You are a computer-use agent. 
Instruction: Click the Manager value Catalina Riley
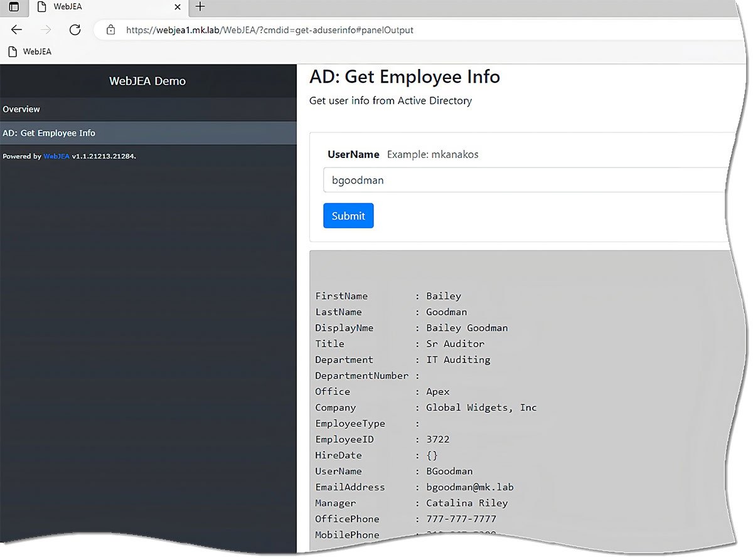pyautogui.click(x=465, y=503)
